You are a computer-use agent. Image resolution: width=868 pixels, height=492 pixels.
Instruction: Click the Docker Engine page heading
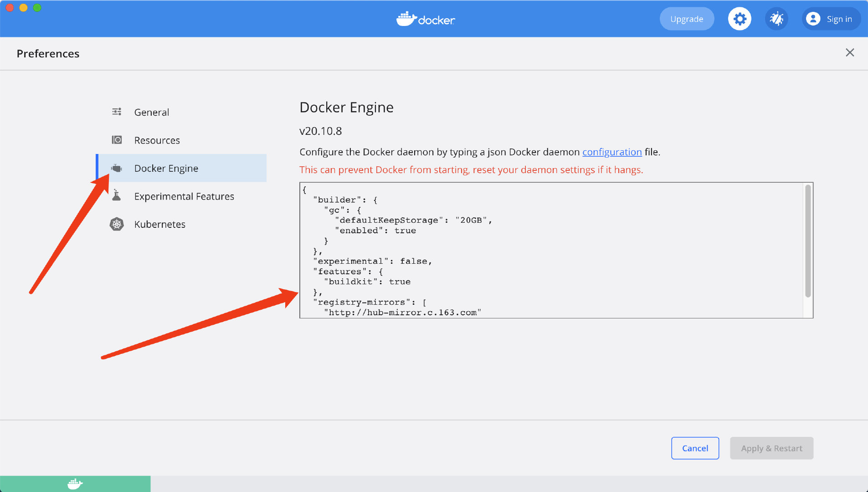click(346, 108)
